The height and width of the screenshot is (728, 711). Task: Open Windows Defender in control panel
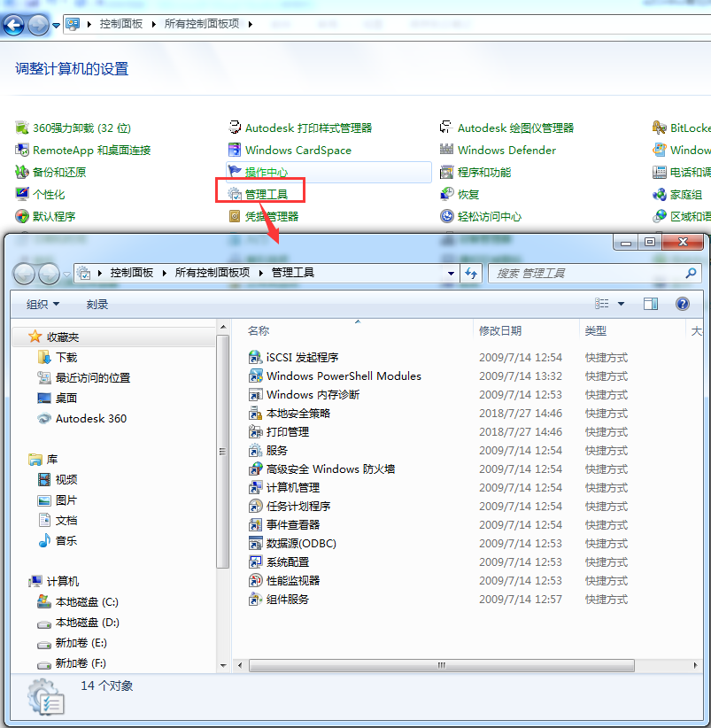pyautogui.click(x=498, y=150)
